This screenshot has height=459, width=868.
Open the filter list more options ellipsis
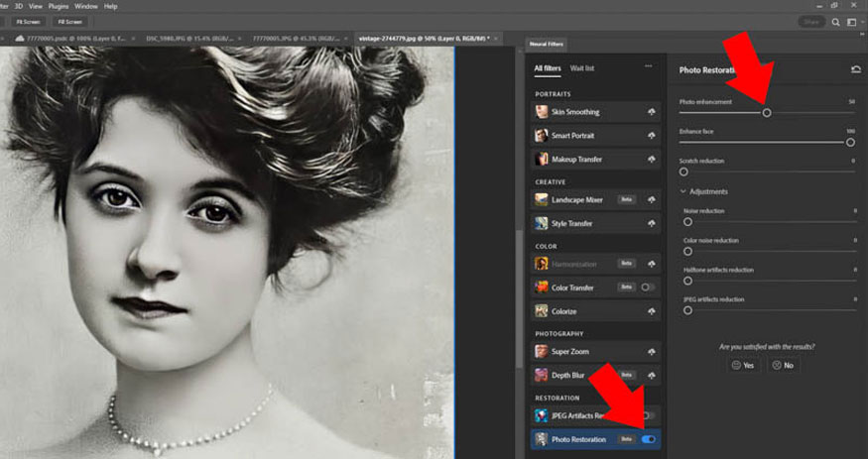tap(648, 66)
